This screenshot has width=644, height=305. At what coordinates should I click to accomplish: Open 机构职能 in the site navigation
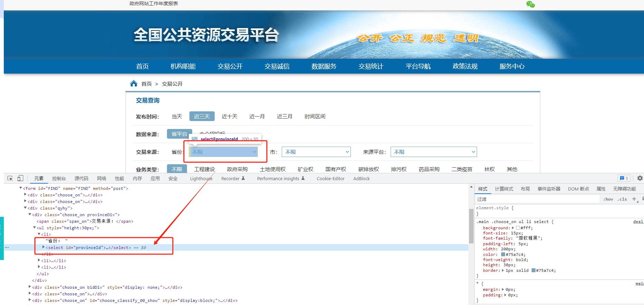(x=183, y=66)
